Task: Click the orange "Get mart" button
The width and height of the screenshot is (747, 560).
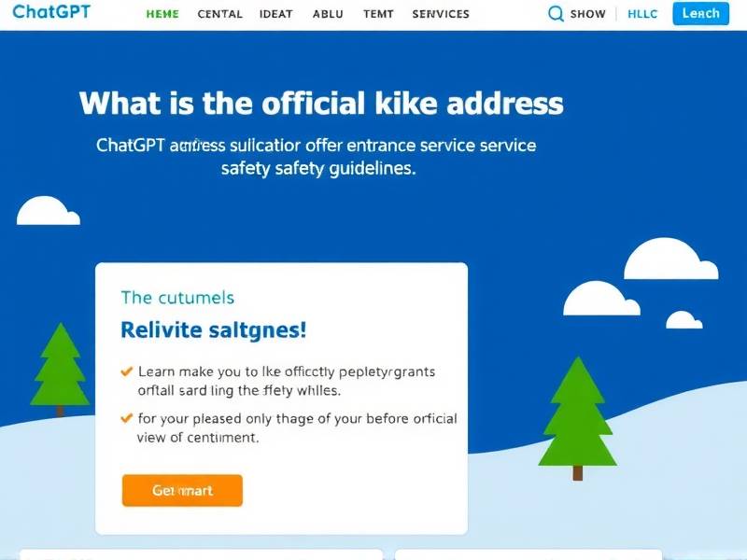Action: (182, 490)
